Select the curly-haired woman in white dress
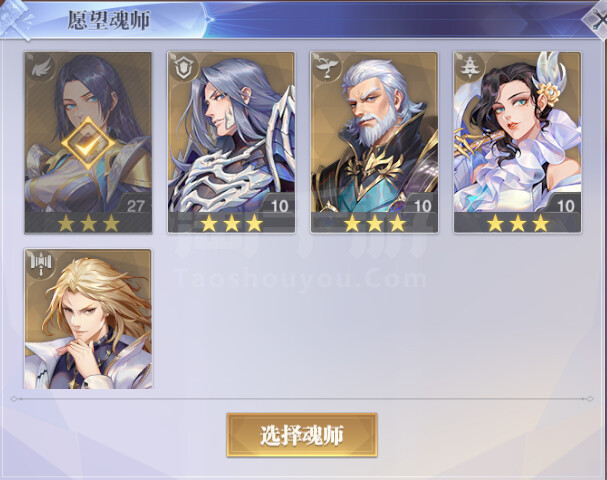 (518, 142)
